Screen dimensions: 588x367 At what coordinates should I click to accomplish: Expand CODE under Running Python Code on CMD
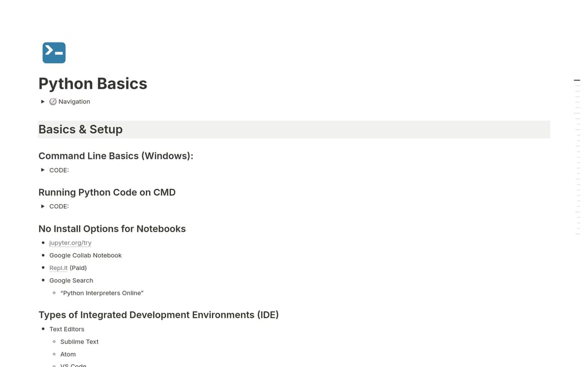(x=43, y=206)
